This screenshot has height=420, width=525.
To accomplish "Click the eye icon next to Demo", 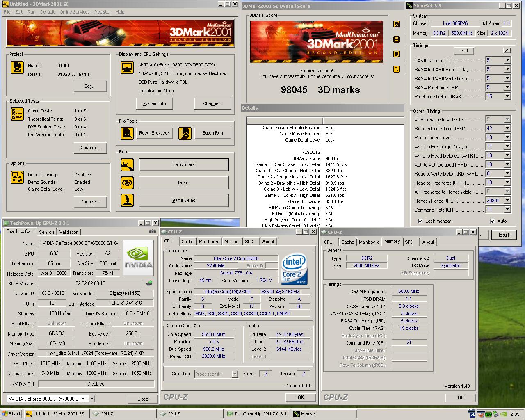I will tap(127, 183).
